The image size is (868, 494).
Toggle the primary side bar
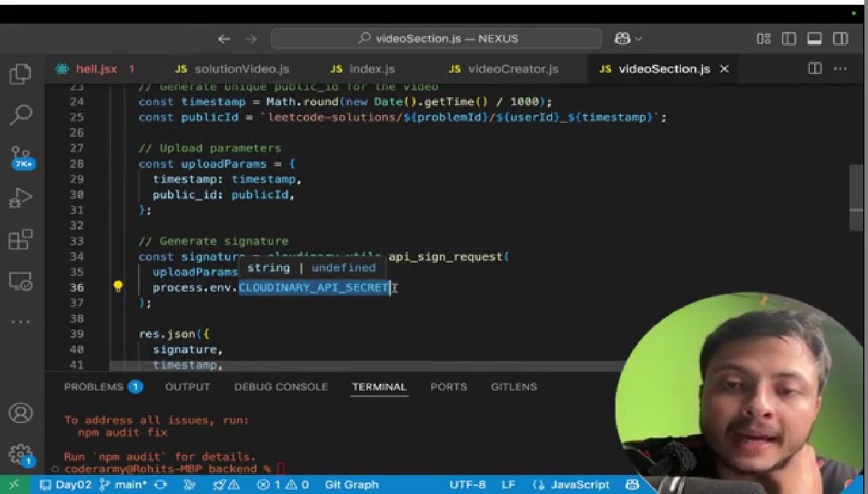(789, 39)
